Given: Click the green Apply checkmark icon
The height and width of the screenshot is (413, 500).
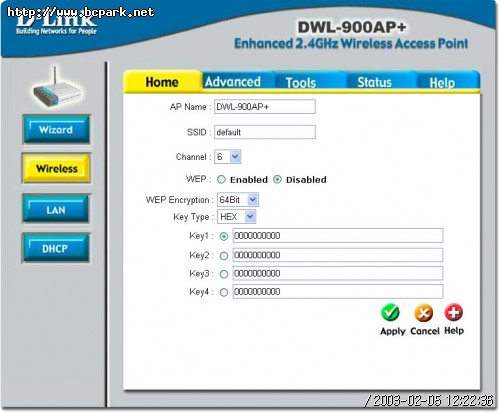Looking at the screenshot, I should point(390,313).
